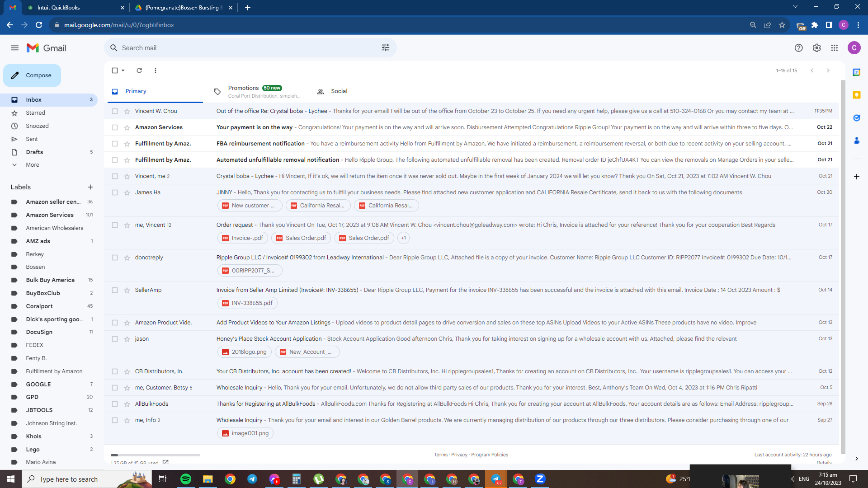Tick the select-all checkbox above the inbox

115,70
